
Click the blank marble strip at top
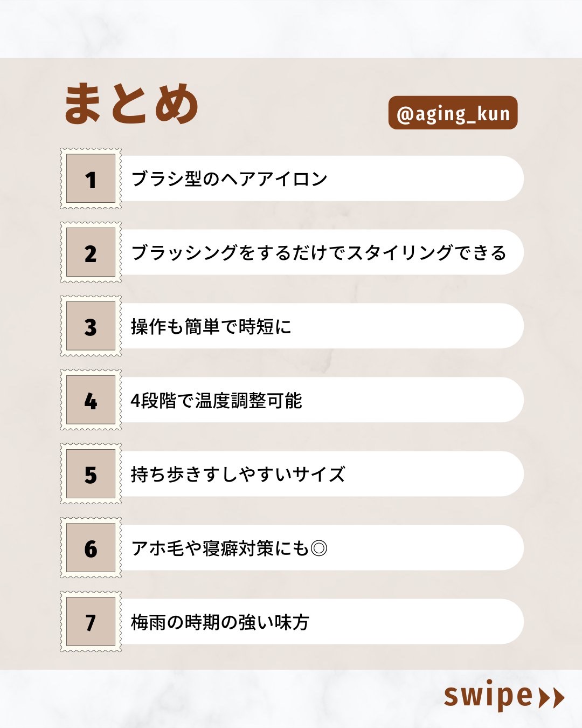(291, 28)
